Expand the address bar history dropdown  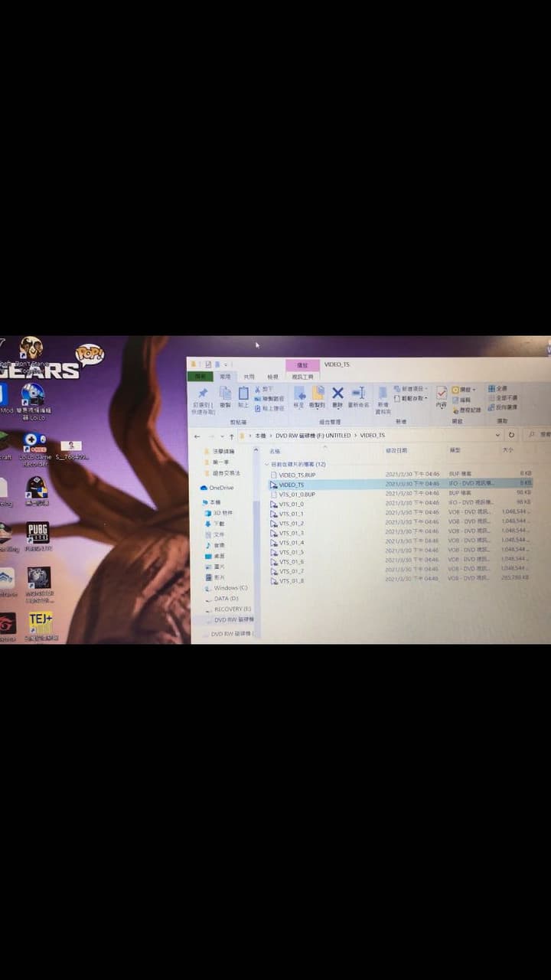pyautogui.click(x=499, y=435)
